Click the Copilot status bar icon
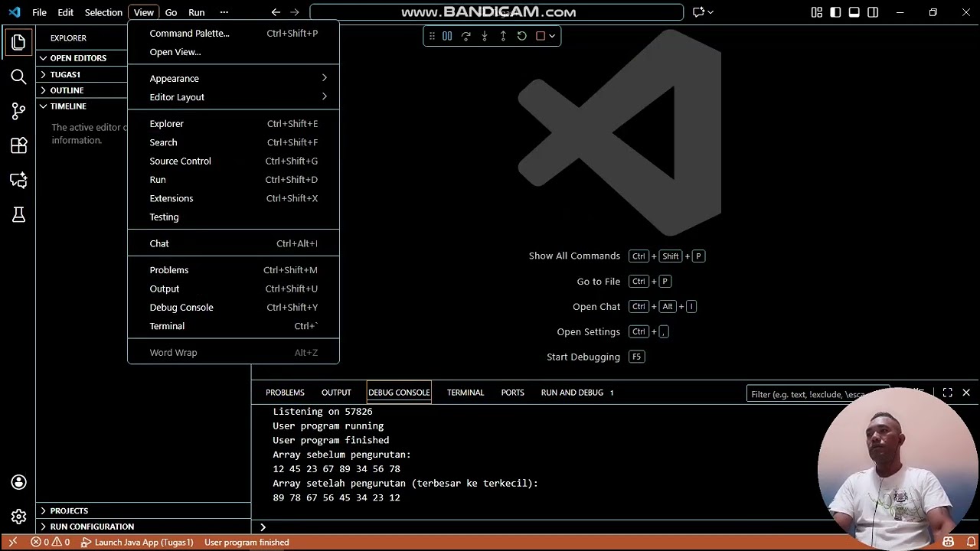The image size is (980, 551). pyautogui.click(x=949, y=542)
